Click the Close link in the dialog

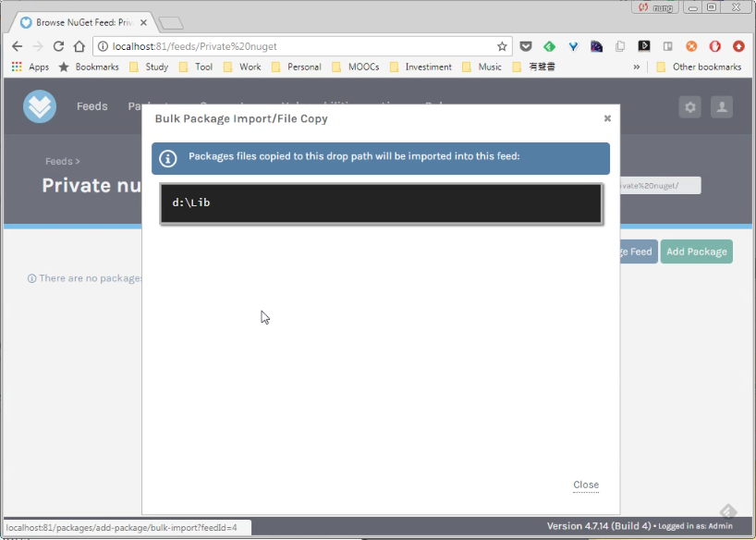click(x=586, y=485)
